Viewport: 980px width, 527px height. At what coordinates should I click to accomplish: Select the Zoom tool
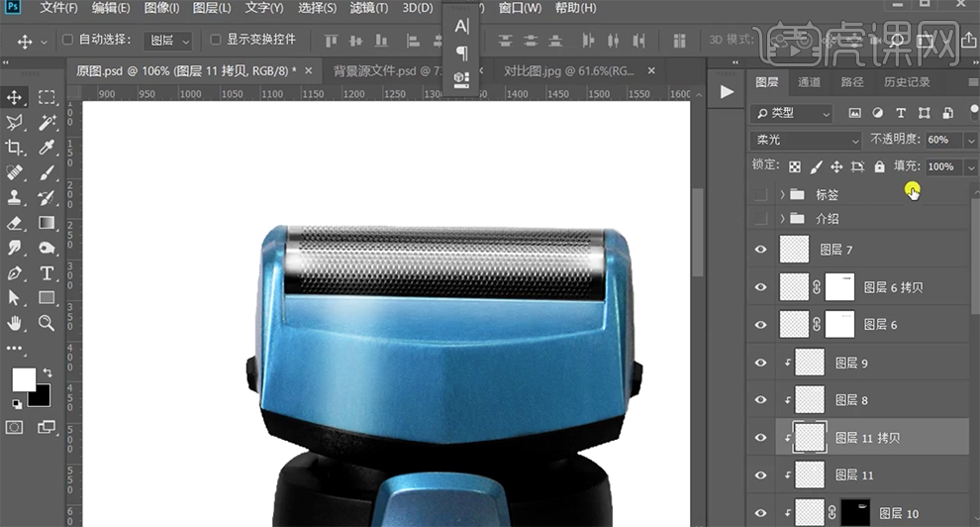click(47, 323)
